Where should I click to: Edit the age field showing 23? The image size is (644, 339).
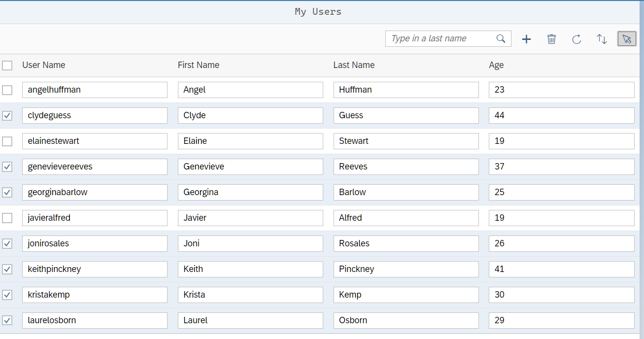(x=562, y=90)
